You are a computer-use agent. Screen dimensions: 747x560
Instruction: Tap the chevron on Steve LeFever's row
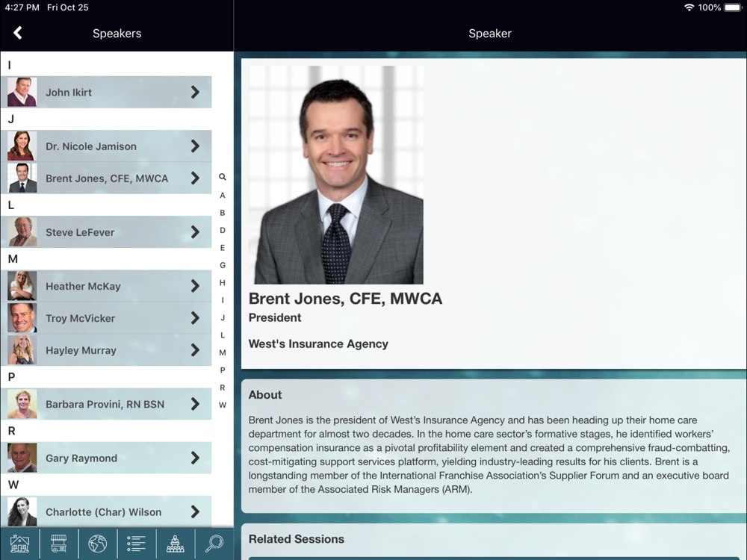coord(195,232)
